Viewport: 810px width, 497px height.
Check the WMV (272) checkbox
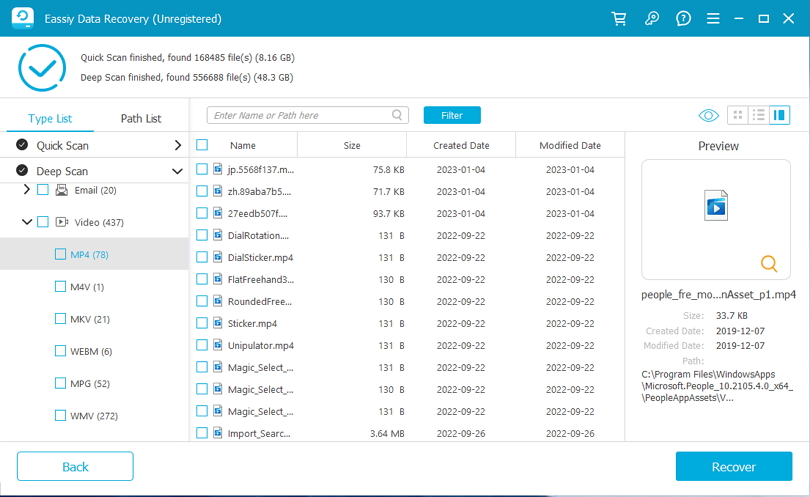point(60,415)
